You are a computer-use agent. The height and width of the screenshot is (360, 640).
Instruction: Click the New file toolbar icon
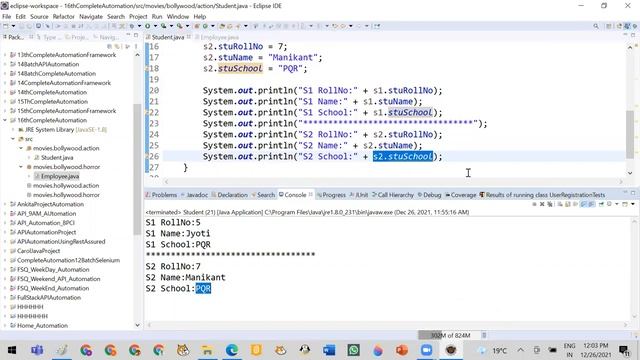pos(6,26)
